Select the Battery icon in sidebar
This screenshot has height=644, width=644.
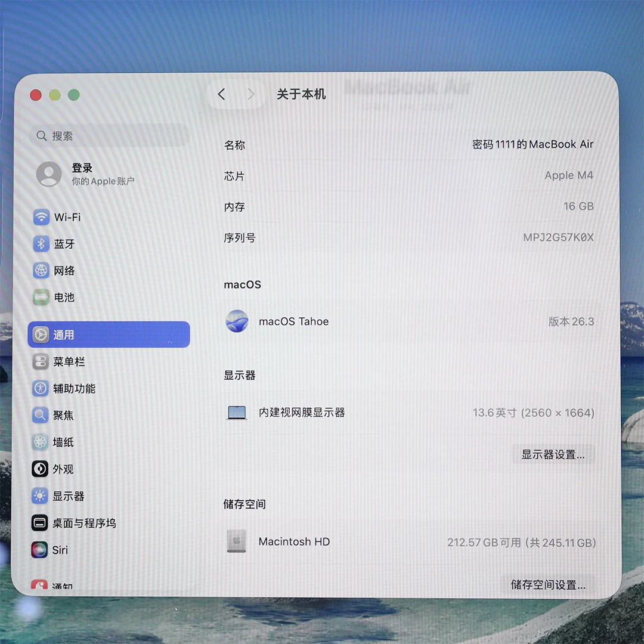(x=41, y=297)
